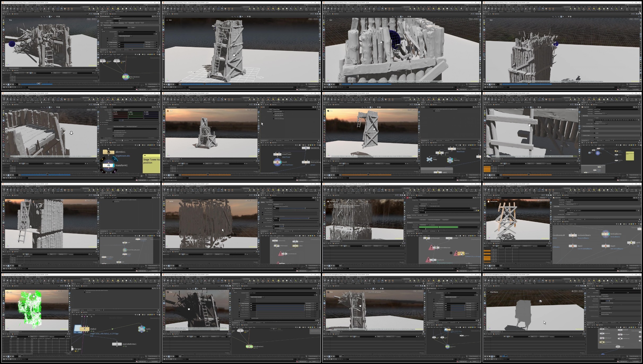Click Cancel Cook button on rbdio1
Image resolution: width=643 pixels, height=364 pixels.
click(x=445, y=220)
